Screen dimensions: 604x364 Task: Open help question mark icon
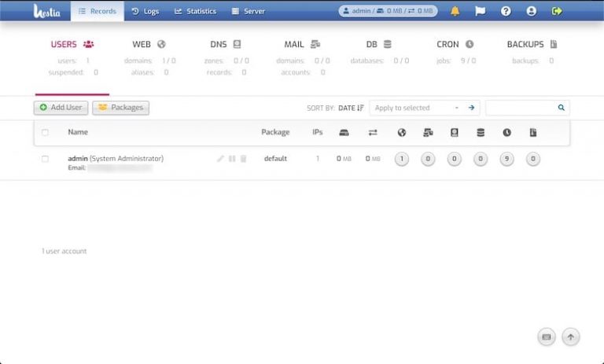506,11
